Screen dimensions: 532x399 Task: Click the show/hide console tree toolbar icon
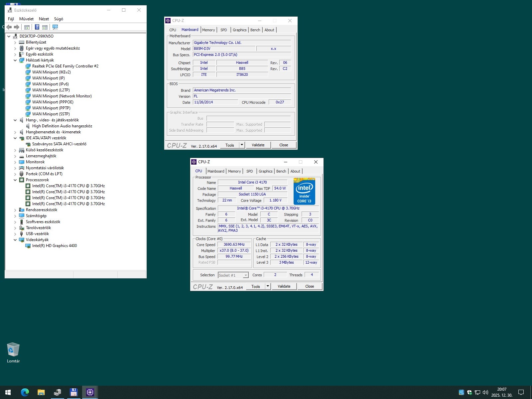pos(27,27)
